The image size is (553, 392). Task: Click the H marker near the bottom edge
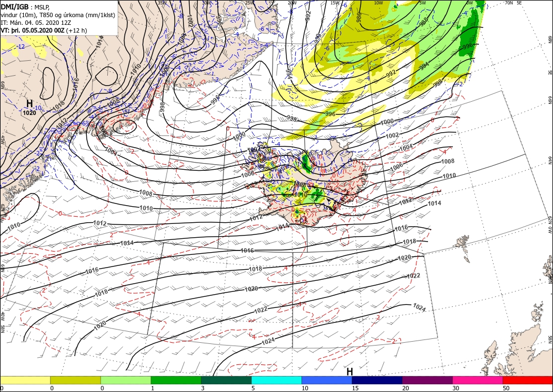pyautogui.click(x=349, y=372)
